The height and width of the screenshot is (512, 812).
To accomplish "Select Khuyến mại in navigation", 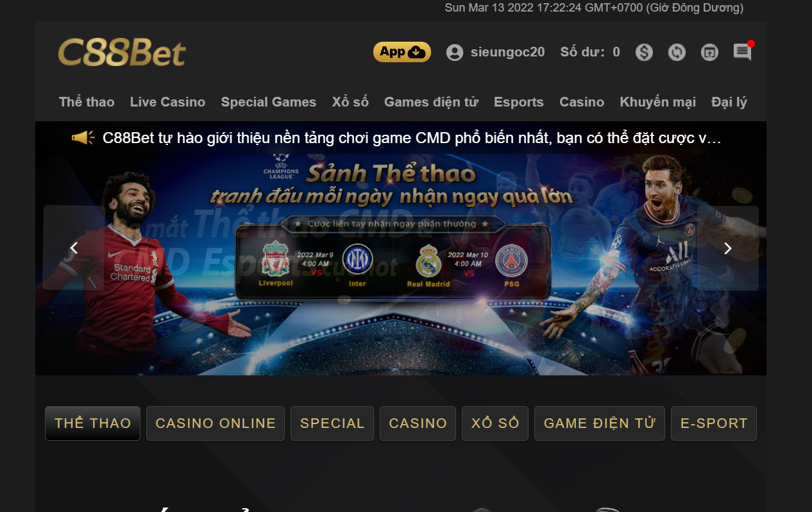I will pyautogui.click(x=657, y=102).
